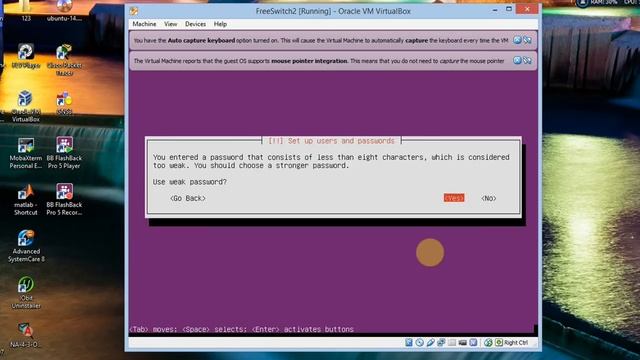640x360 pixels.
Task: Select Cisco Packet Tracer desktop shortcut
Action: coord(64,60)
